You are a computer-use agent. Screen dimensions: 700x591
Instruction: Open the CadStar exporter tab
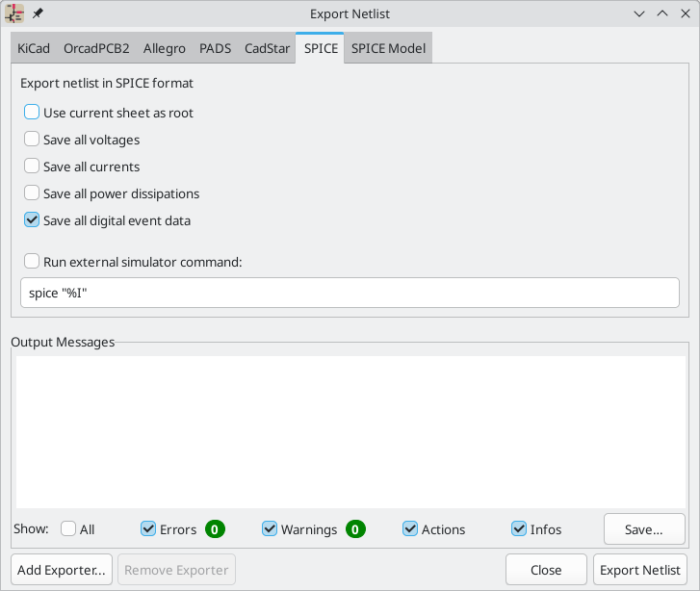pyautogui.click(x=267, y=48)
